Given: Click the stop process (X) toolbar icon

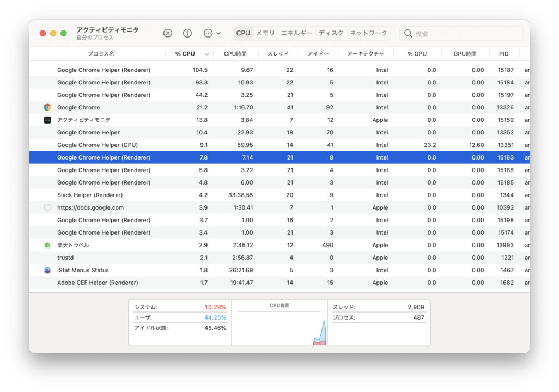Looking at the screenshot, I should 168,33.
